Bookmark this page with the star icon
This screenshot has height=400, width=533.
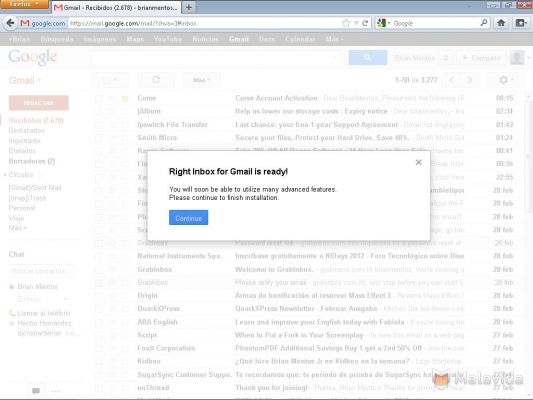click(346, 23)
